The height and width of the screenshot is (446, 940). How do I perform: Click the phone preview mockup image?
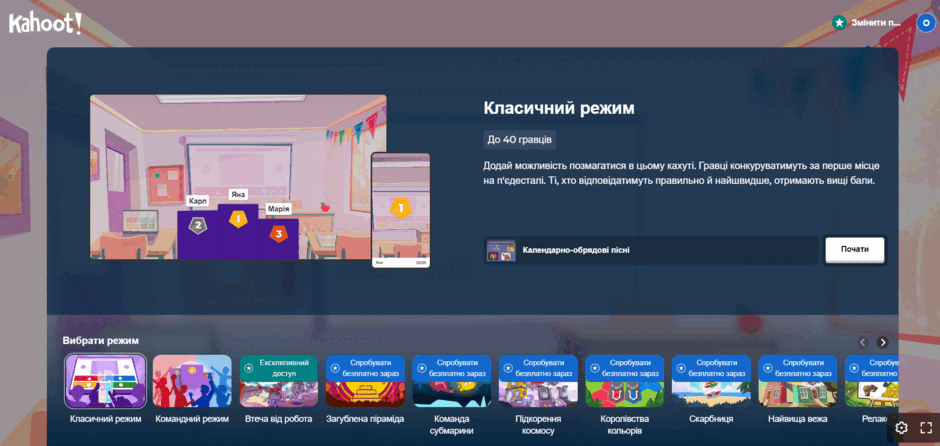400,210
